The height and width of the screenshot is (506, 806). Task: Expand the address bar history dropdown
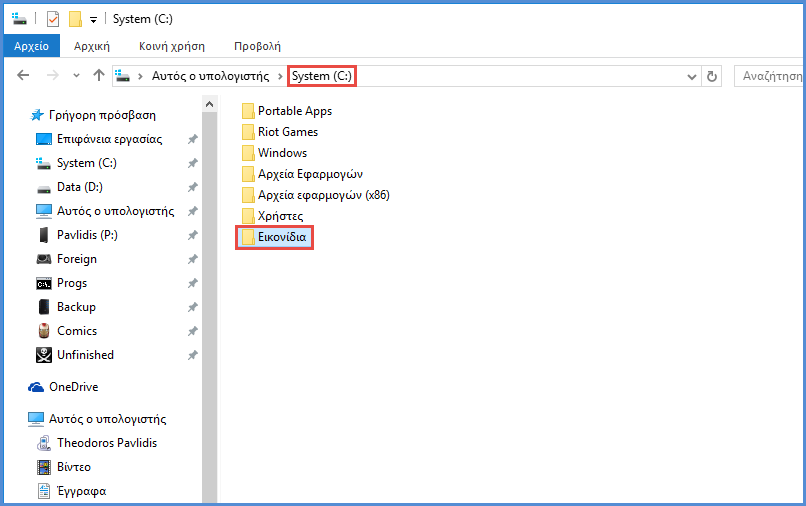[x=692, y=76]
